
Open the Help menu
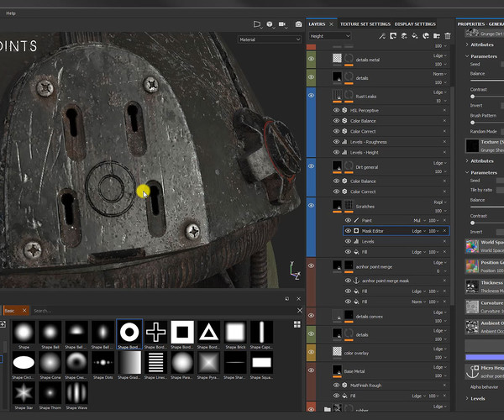point(11,13)
